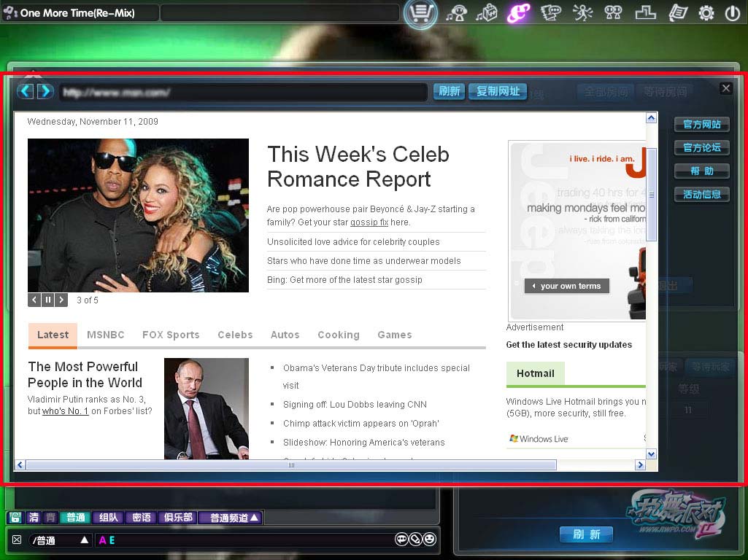
Task: Click the 清 clear chat button
Action: click(34, 517)
